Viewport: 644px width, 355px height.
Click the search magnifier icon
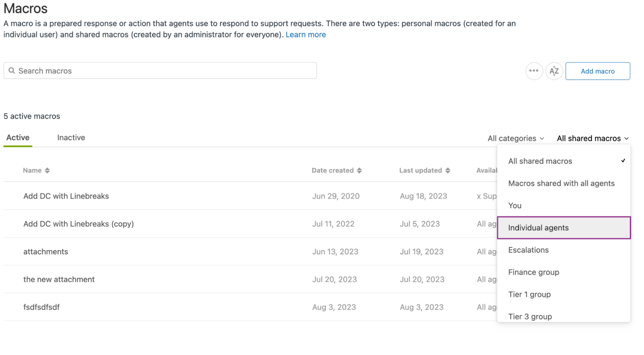tap(12, 71)
